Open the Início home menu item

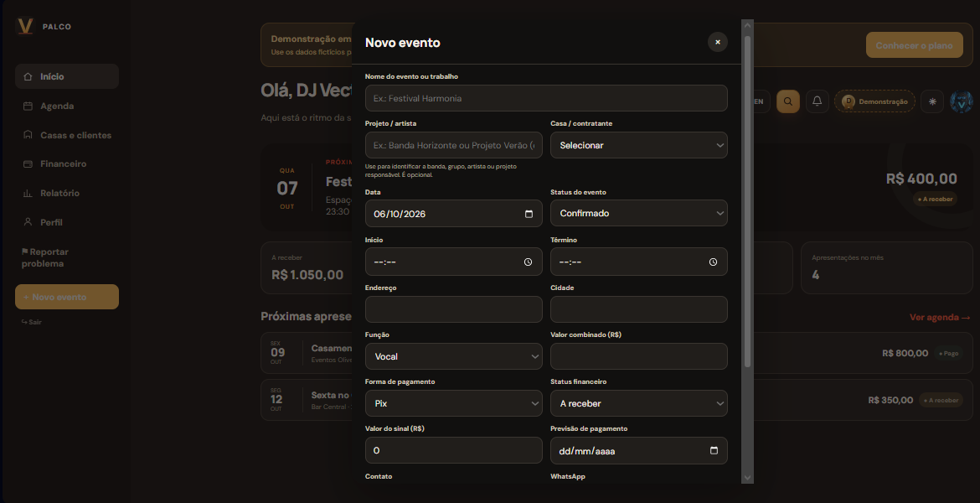(x=67, y=76)
